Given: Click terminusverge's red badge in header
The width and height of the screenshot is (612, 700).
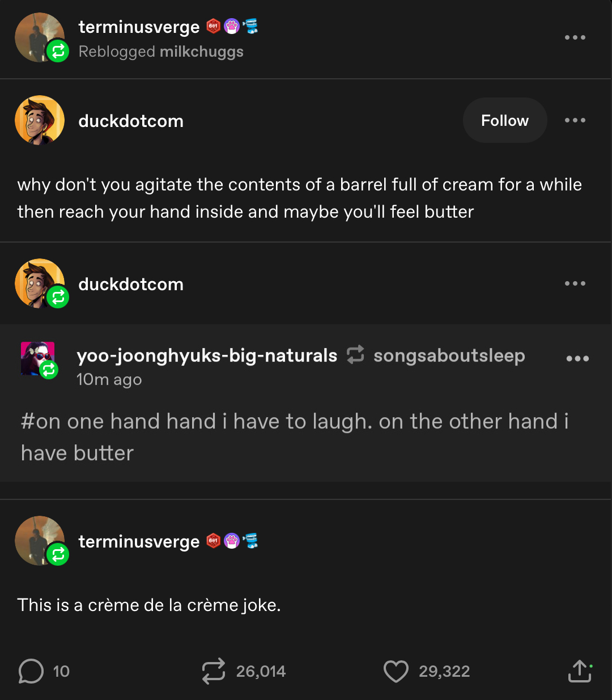Looking at the screenshot, I should (x=213, y=26).
